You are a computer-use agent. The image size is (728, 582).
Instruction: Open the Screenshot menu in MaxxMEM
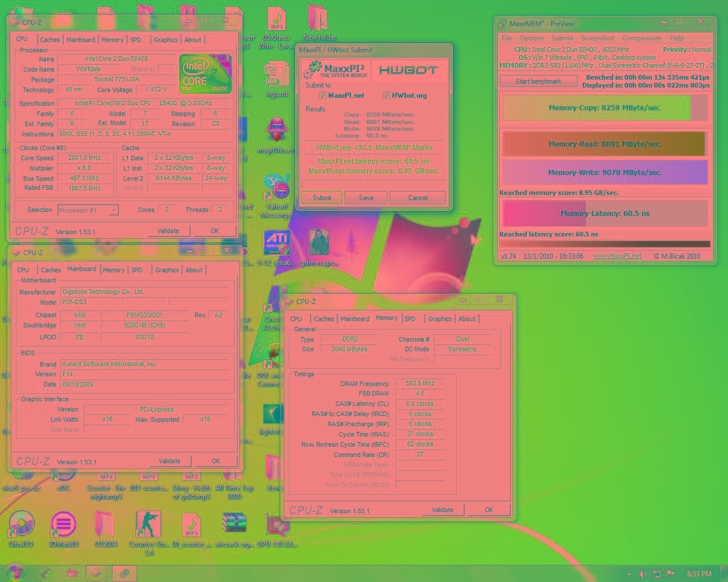597,38
